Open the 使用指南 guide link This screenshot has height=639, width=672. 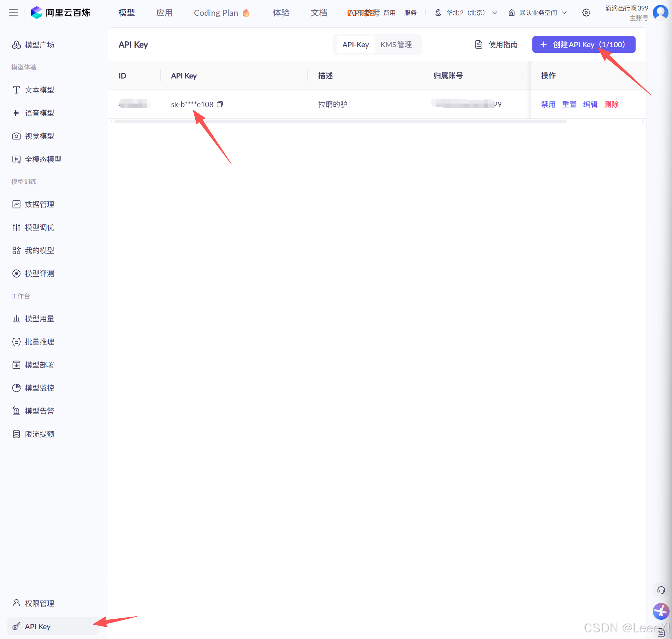tap(496, 45)
